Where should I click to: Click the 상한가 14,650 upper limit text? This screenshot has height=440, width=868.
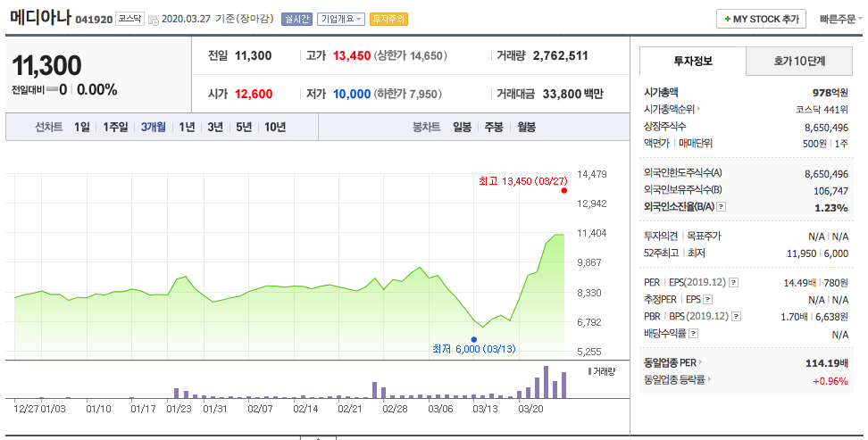coord(411,56)
